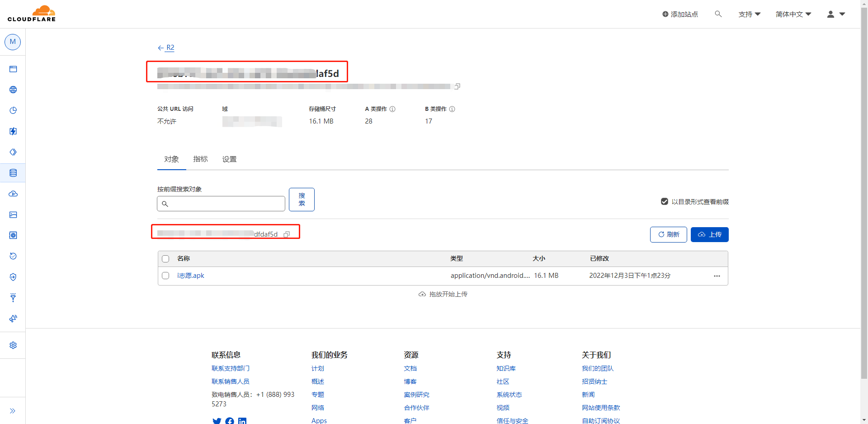Open the lightning bolt icon in sidebar

pyautogui.click(x=13, y=131)
